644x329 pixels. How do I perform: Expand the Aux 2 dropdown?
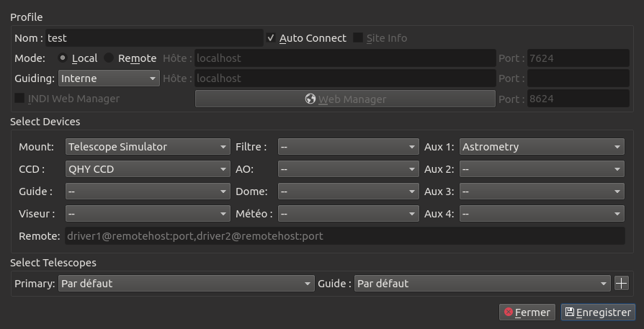tap(542, 169)
